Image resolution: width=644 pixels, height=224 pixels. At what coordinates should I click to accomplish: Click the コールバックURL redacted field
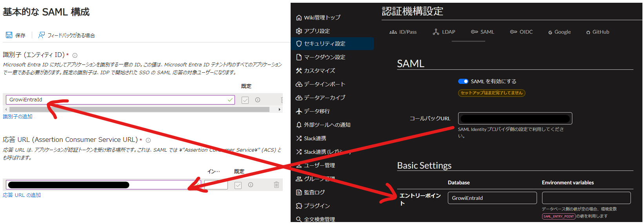pyautogui.click(x=515, y=118)
